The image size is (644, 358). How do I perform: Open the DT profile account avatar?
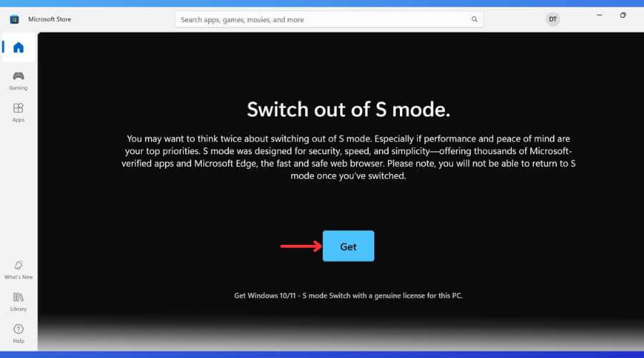553,19
